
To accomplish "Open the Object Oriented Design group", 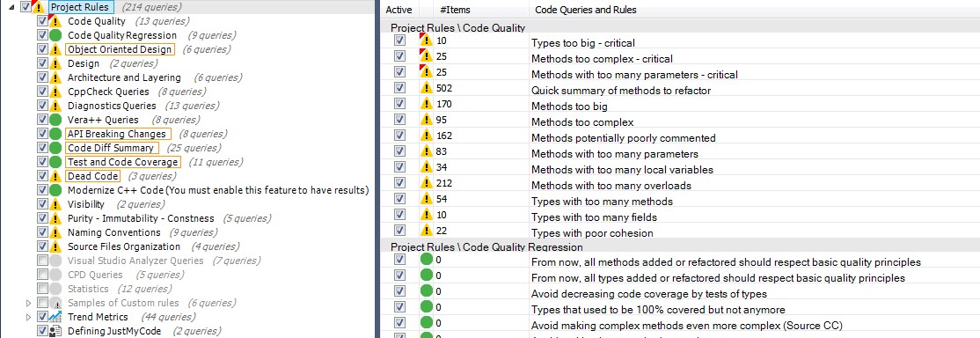I will 120,49.
